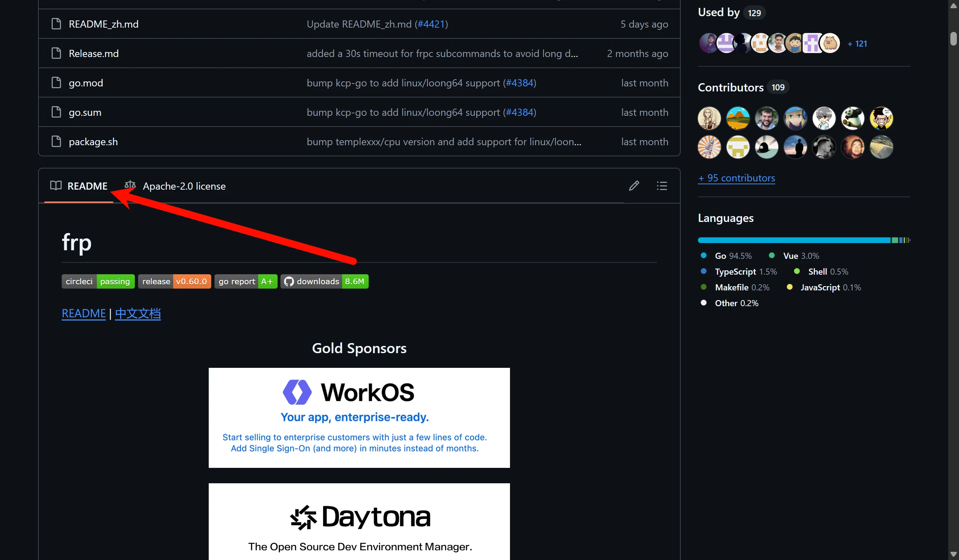Open the README outline list icon

tap(662, 186)
